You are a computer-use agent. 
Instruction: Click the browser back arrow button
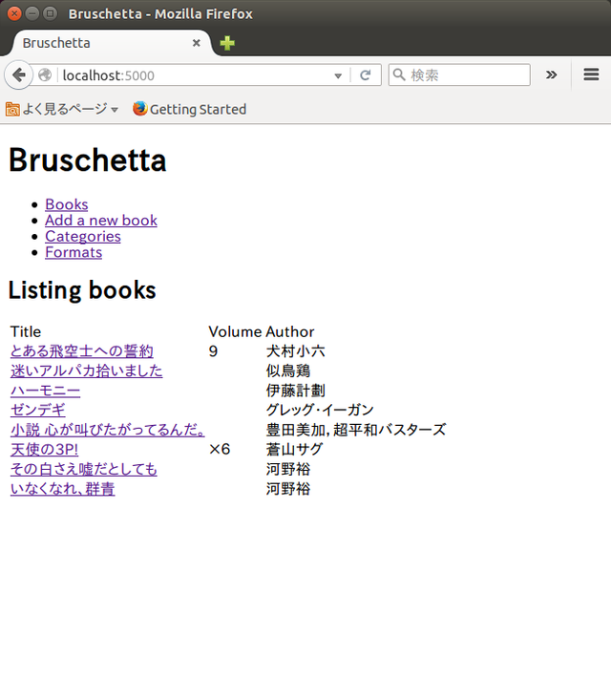[x=19, y=74]
